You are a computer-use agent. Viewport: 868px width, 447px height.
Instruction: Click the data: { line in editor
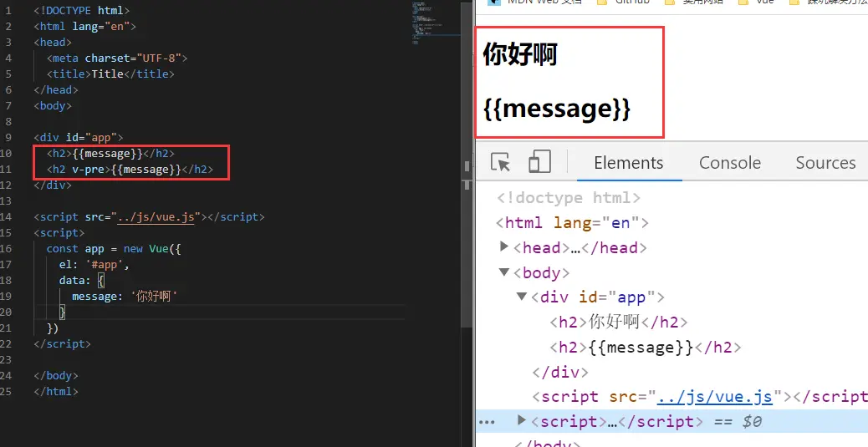point(81,281)
